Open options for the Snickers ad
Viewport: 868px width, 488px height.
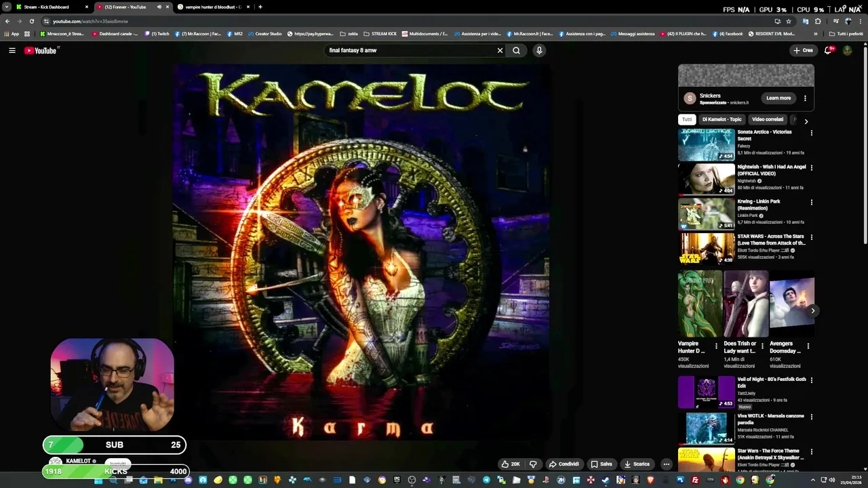click(805, 98)
